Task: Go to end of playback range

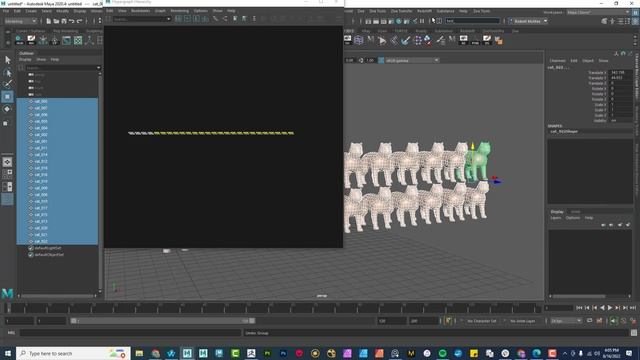Action: [633, 308]
